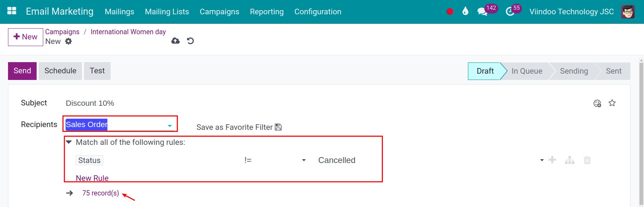Add a new rule with plus icon

[x=552, y=160]
